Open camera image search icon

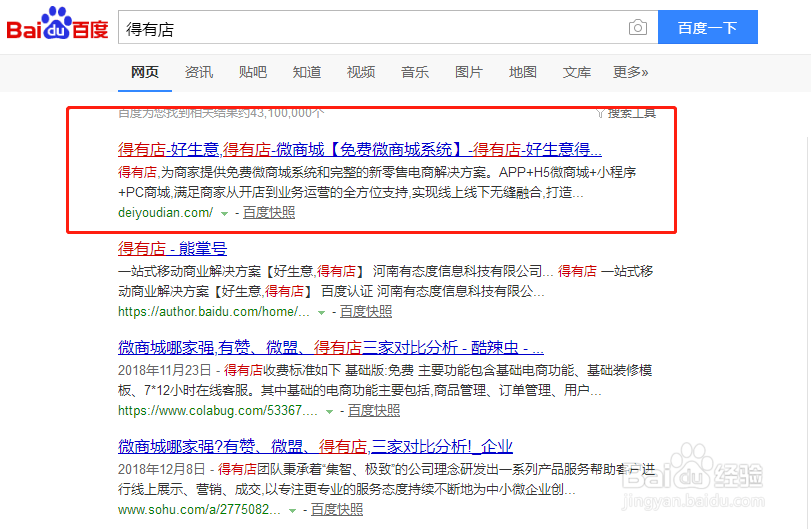[638, 27]
